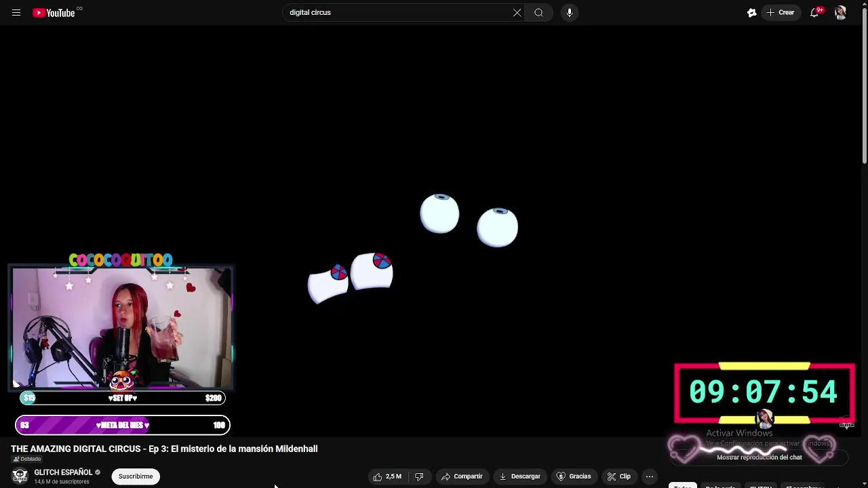Start voice search with the microphone
This screenshot has height=488, width=868.
(569, 12)
